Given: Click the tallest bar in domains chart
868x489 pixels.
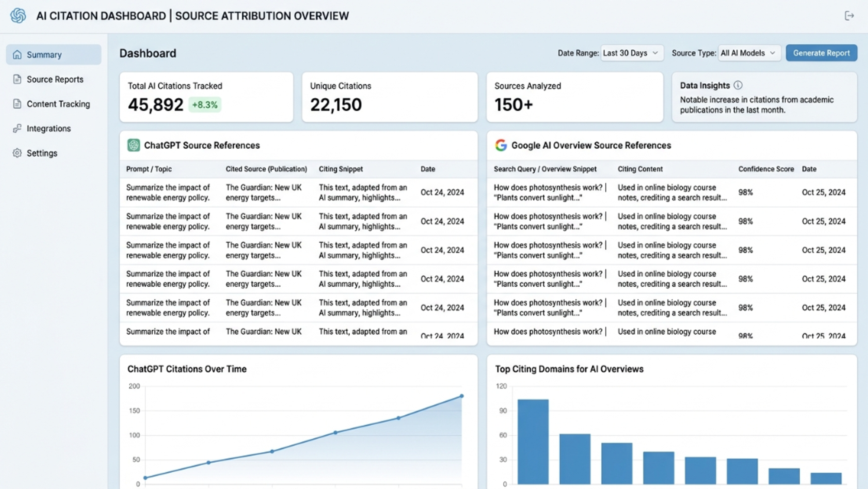Looking at the screenshot, I should (x=533, y=442).
